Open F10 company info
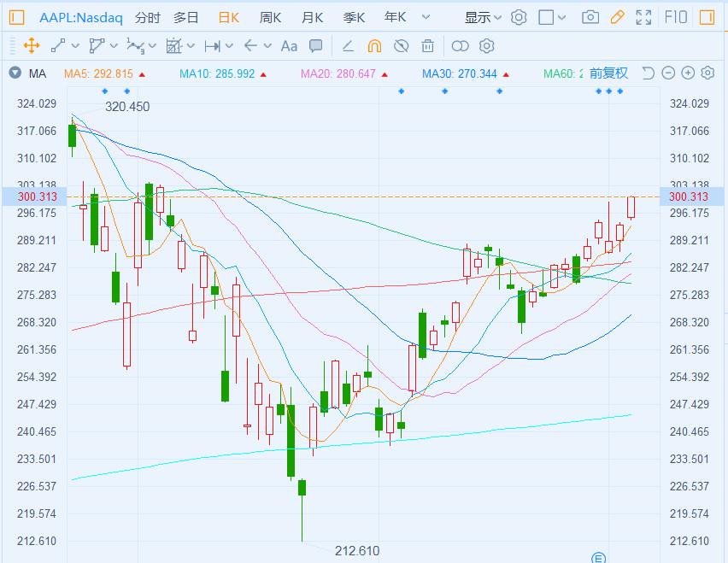 675,17
